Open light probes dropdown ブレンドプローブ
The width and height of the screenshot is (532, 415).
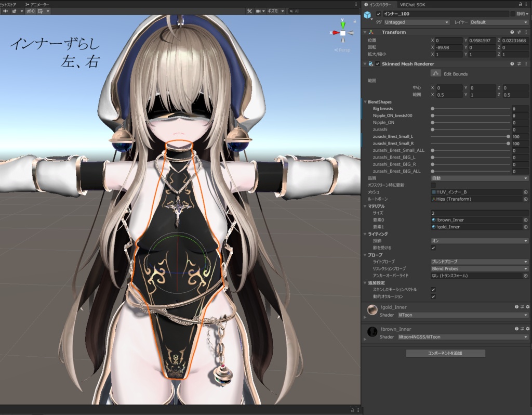[x=480, y=262]
